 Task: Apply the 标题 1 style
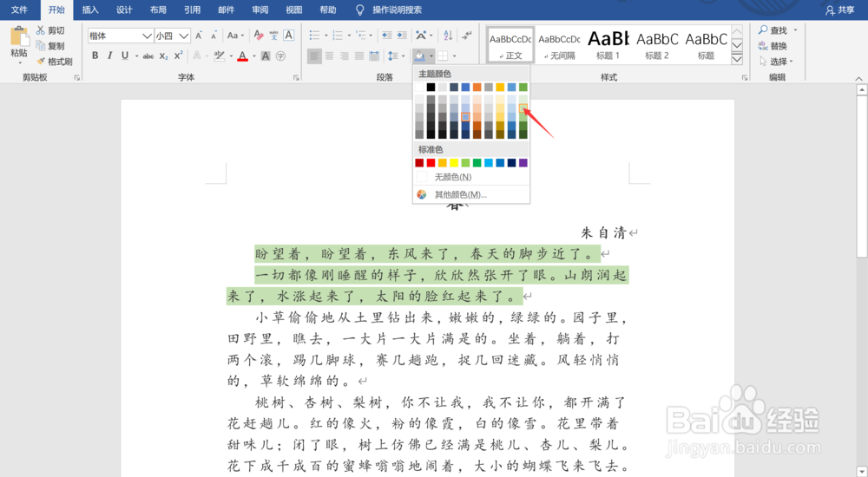tap(608, 45)
